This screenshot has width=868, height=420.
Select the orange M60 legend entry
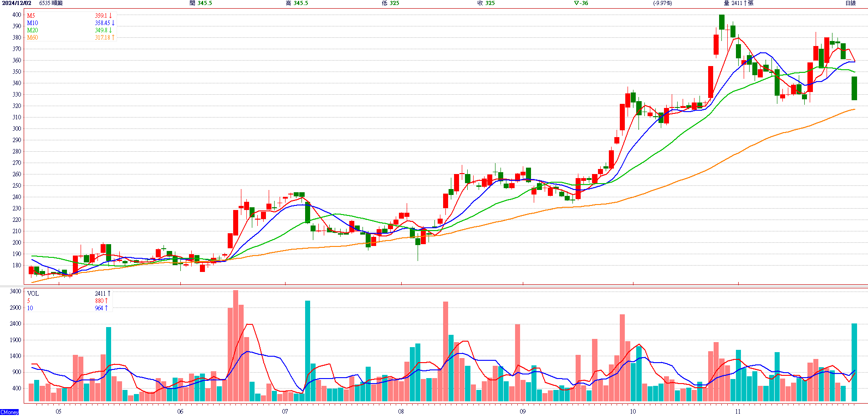pos(32,37)
